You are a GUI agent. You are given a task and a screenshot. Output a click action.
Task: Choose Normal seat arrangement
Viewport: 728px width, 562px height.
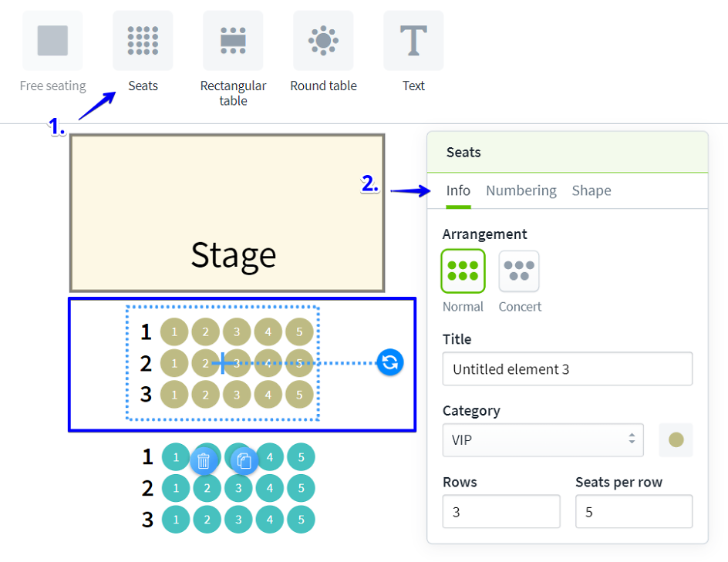[x=463, y=271]
